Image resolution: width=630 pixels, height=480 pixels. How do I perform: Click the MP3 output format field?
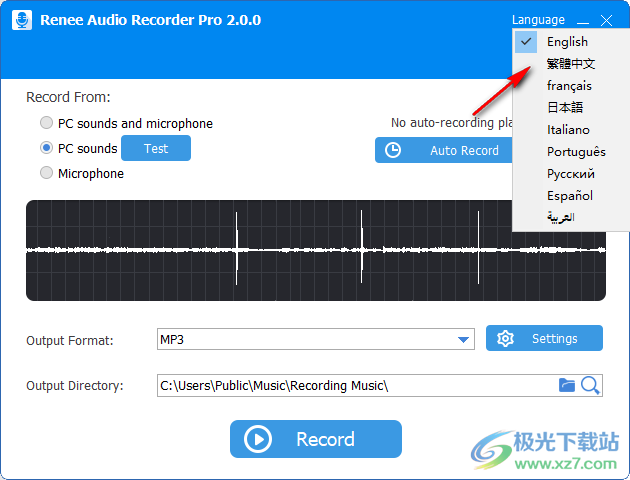(x=316, y=339)
